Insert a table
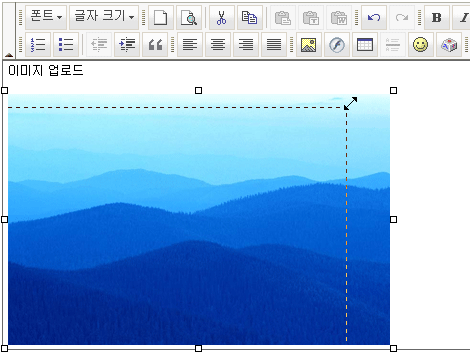Screen dimensions: 470x360 (x=365, y=44)
